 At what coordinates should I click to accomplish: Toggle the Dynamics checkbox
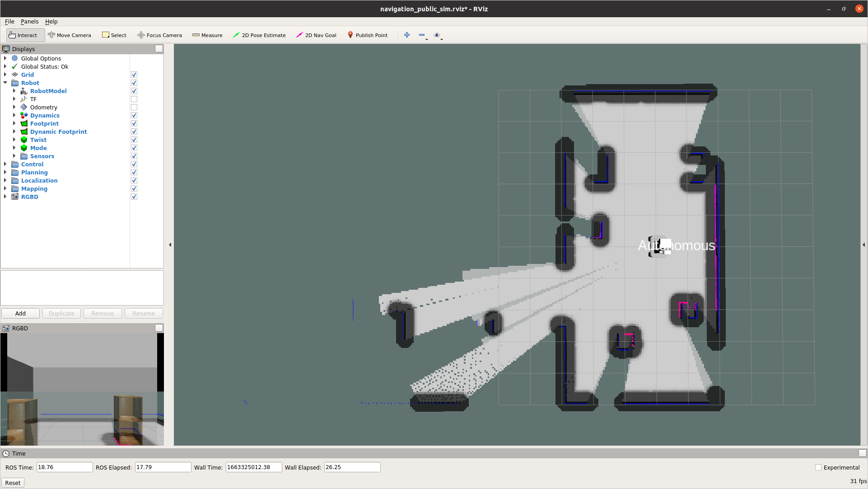(134, 115)
